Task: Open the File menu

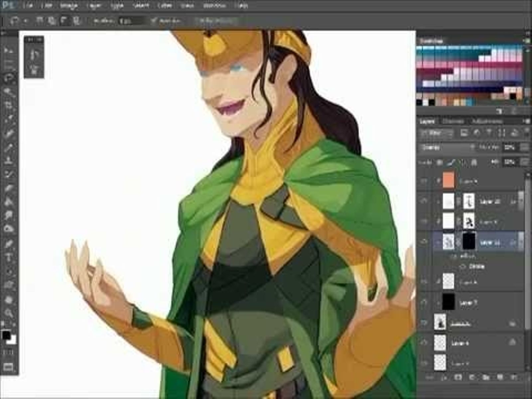Action: [29, 6]
